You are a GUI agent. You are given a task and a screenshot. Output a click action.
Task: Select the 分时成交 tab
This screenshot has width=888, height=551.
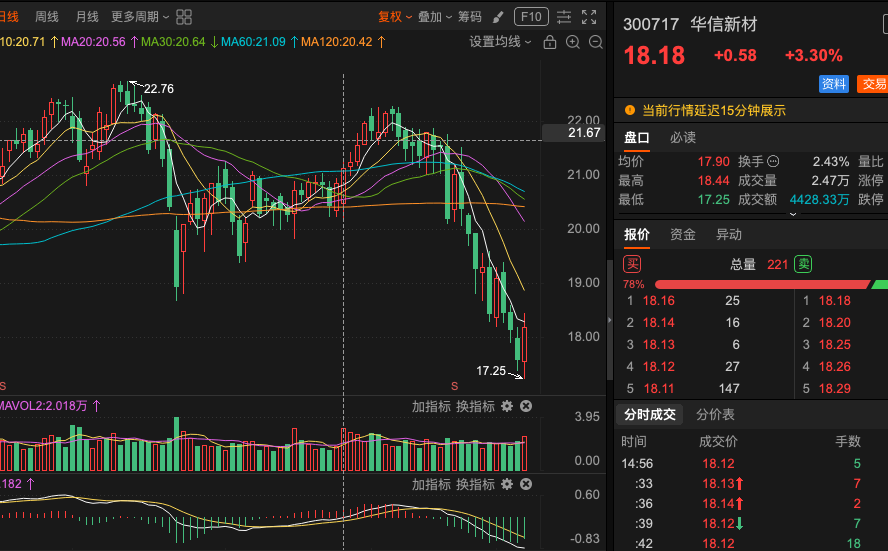650,415
